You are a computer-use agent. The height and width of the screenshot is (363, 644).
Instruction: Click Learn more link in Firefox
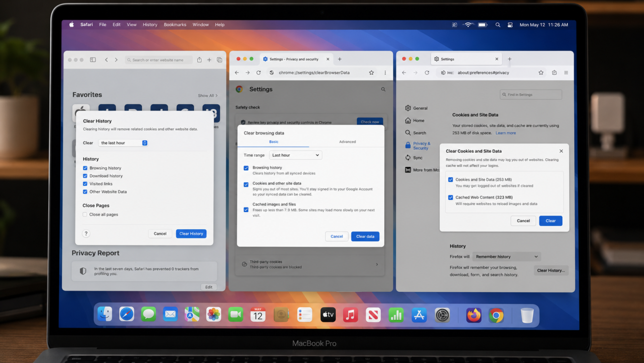click(x=506, y=133)
